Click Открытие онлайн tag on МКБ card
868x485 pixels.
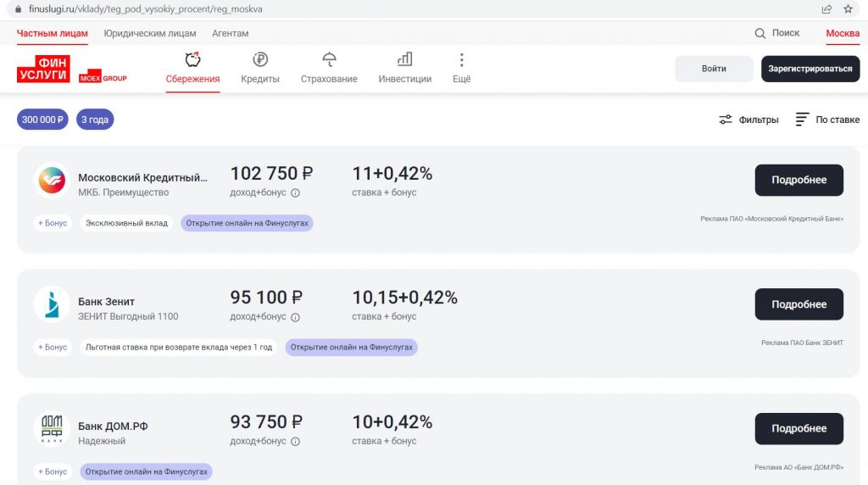tap(247, 223)
